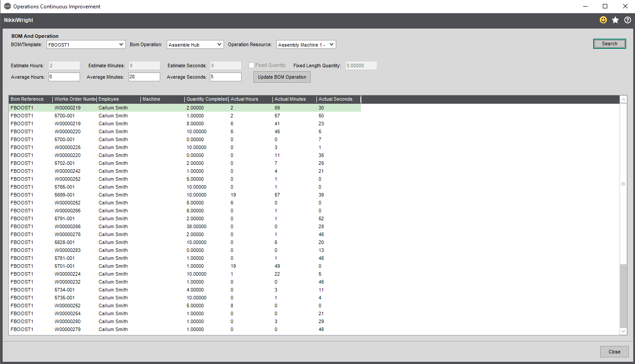
Task: Sort by Machine column header
Action: pos(163,99)
